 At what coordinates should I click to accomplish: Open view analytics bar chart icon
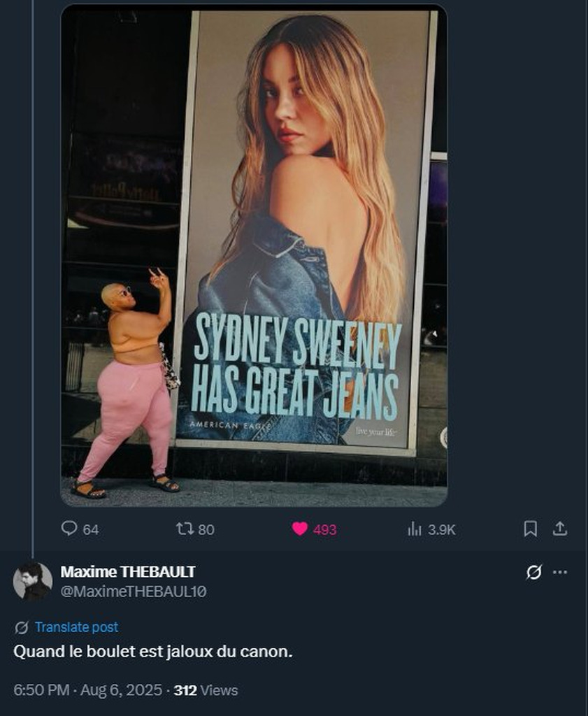click(415, 529)
